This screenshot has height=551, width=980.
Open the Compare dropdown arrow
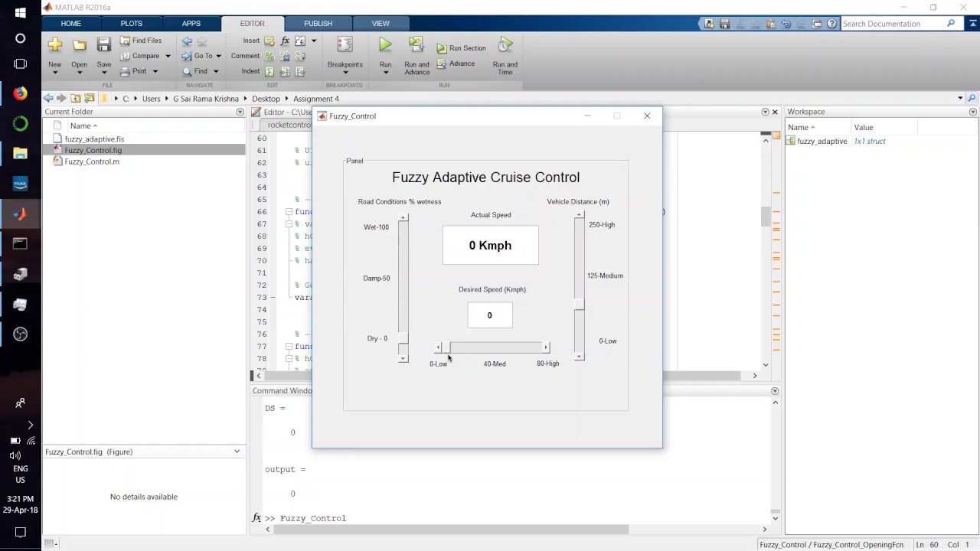click(x=167, y=56)
